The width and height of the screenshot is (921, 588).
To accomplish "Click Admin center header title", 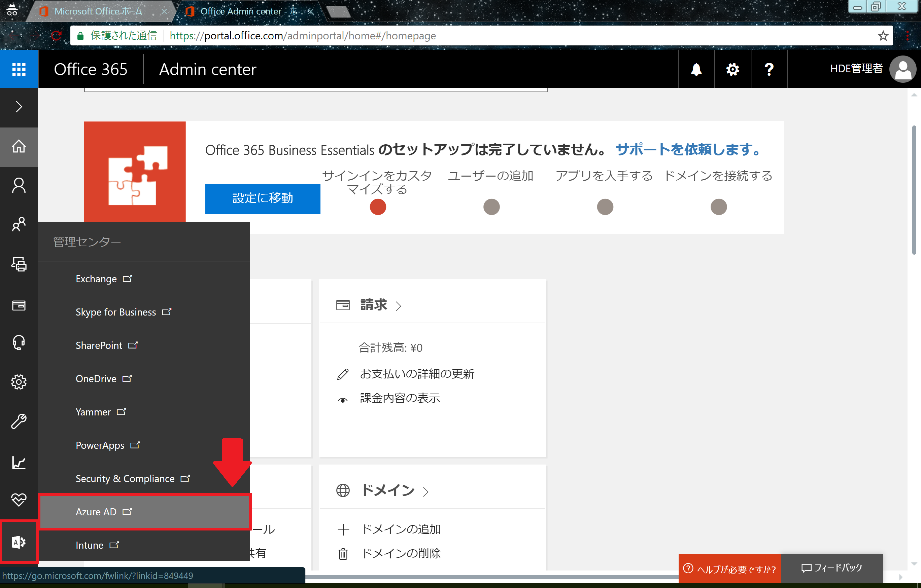I will 208,69.
